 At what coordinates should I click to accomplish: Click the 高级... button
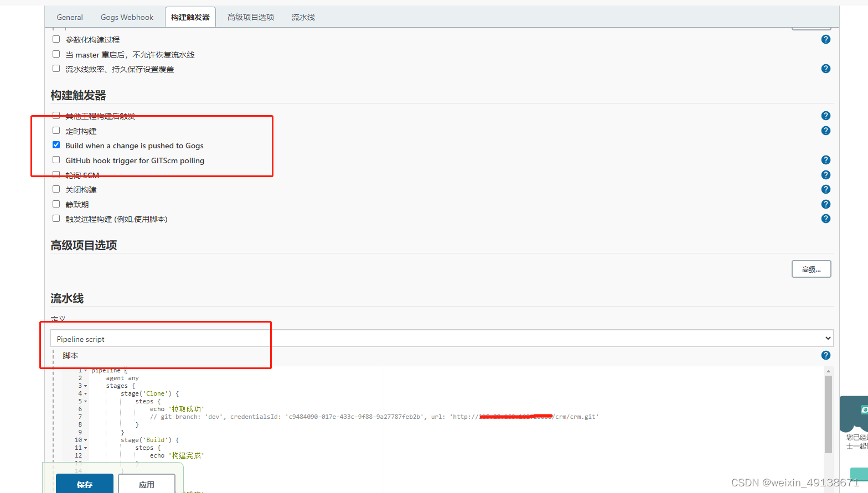click(x=811, y=269)
